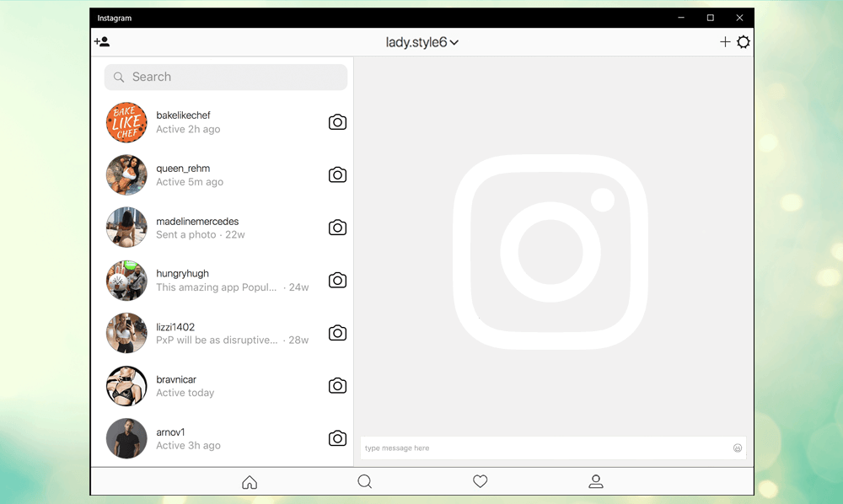Click the emoji icon in the message box
This screenshot has width=843, height=504.
pyautogui.click(x=738, y=448)
